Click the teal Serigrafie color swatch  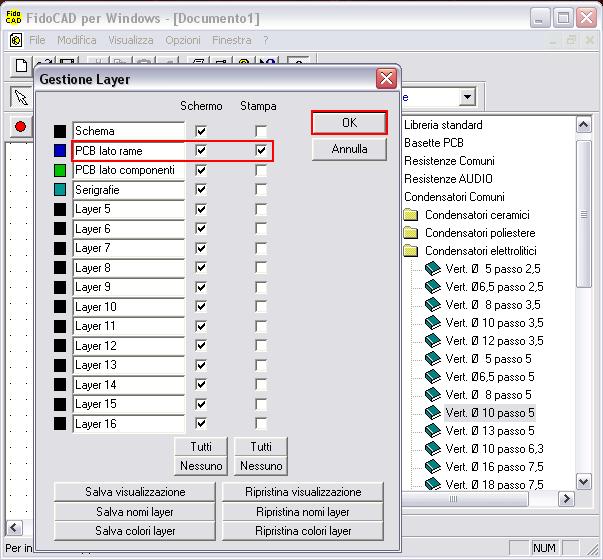click(x=60, y=190)
